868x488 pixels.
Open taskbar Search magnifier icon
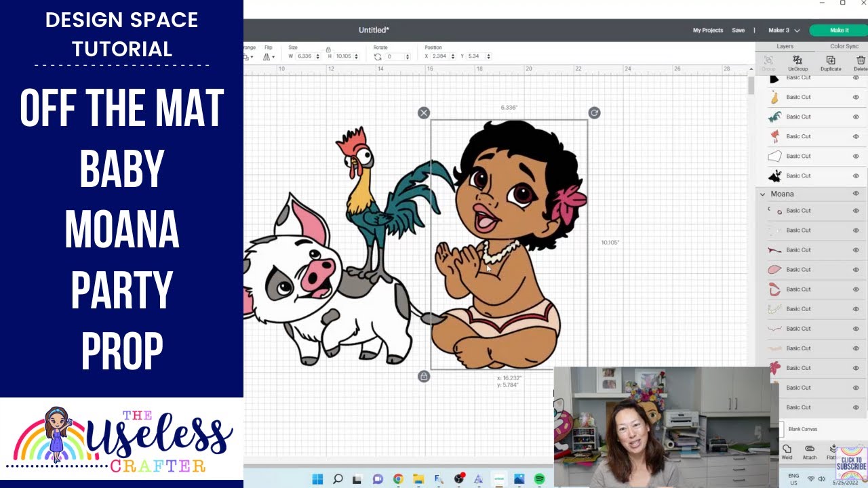coord(338,479)
